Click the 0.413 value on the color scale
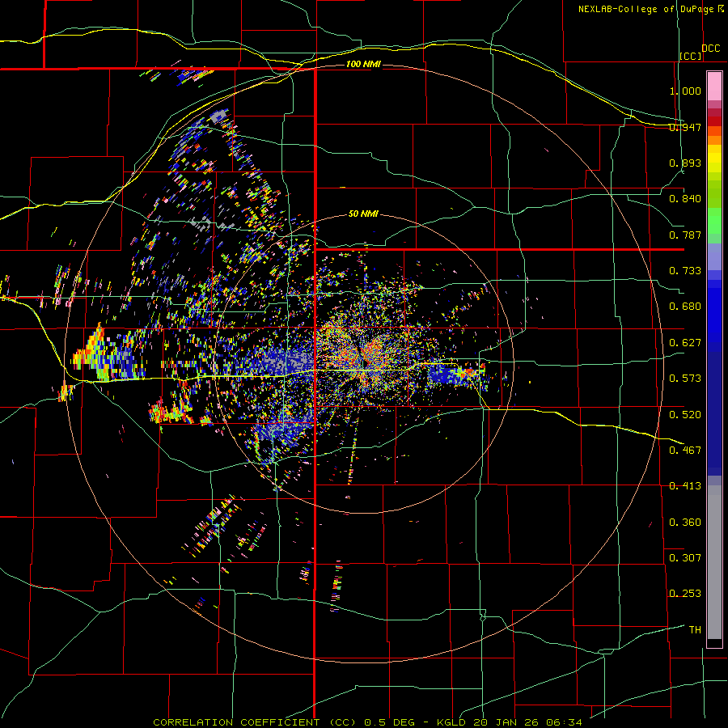728x728 pixels. coord(685,486)
